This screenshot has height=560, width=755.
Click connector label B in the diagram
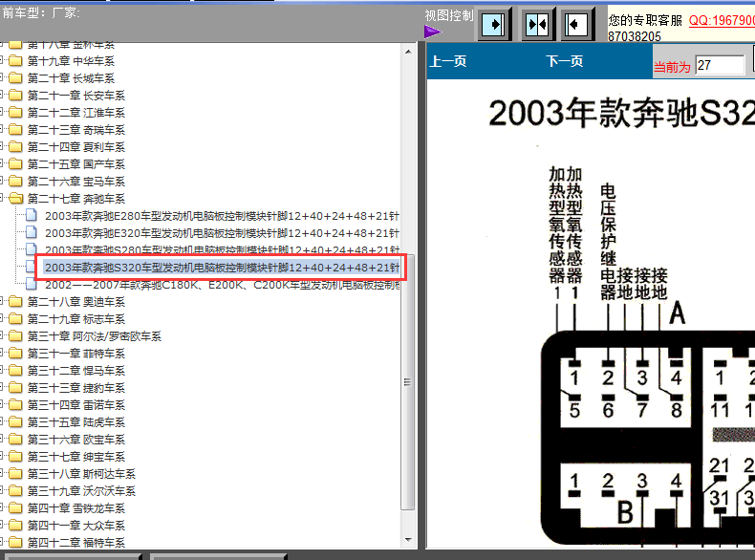(x=625, y=512)
